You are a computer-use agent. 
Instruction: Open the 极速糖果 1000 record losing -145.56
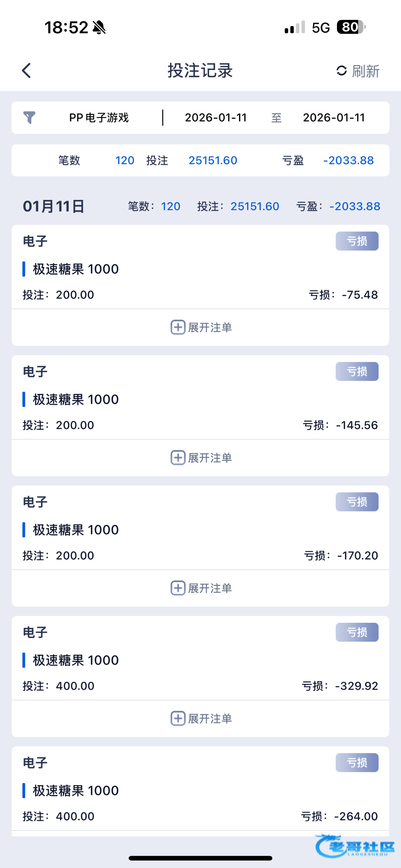(x=76, y=400)
